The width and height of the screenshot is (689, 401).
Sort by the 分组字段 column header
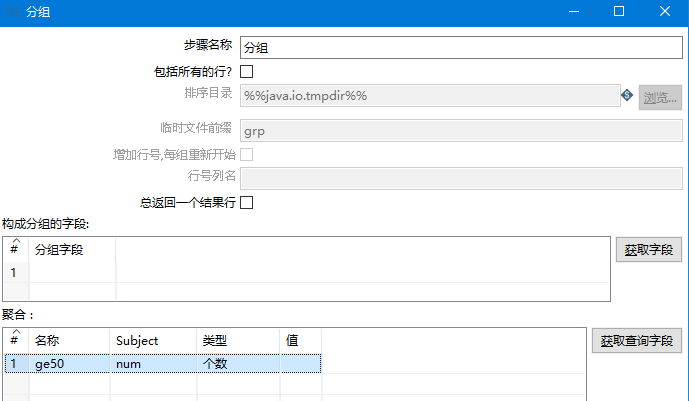(x=72, y=250)
